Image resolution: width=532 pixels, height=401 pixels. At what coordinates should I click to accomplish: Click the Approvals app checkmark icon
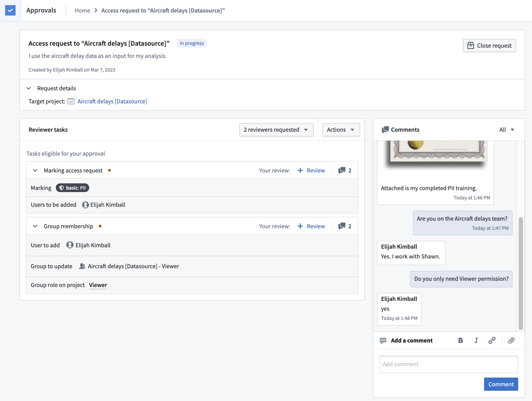pyautogui.click(x=10, y=10)
